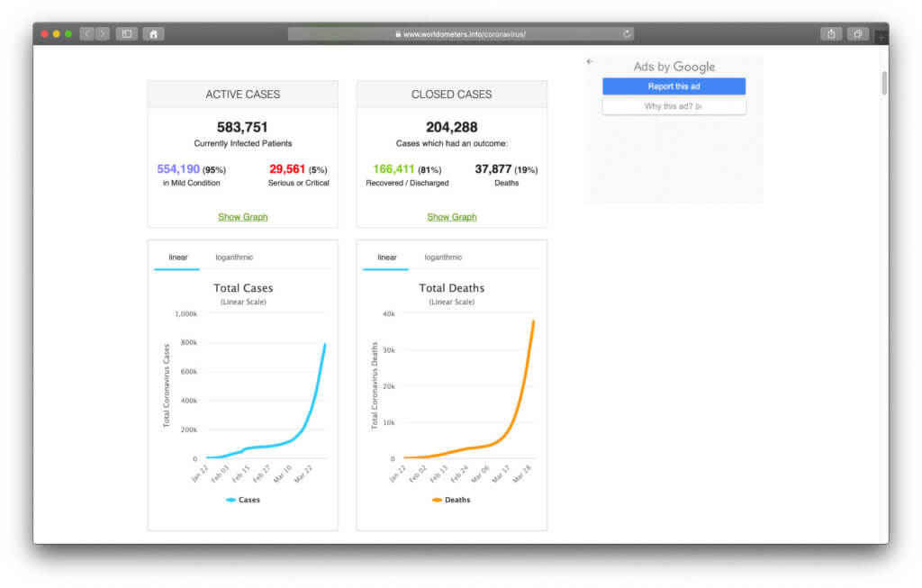Image resolution: width=922 pixels, height=588 pixels.
Task: Switch Total Cases chart to logarithmic
Action: click(x=234, y=258)
